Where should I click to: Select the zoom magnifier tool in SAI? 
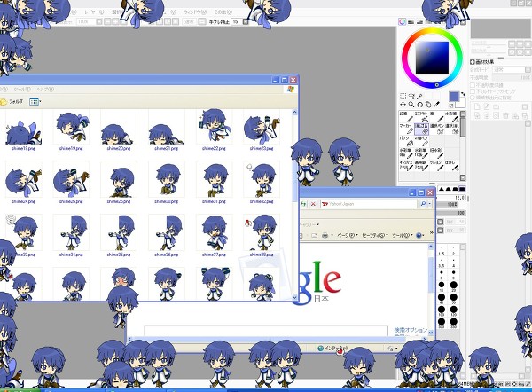tap(411, 105)
